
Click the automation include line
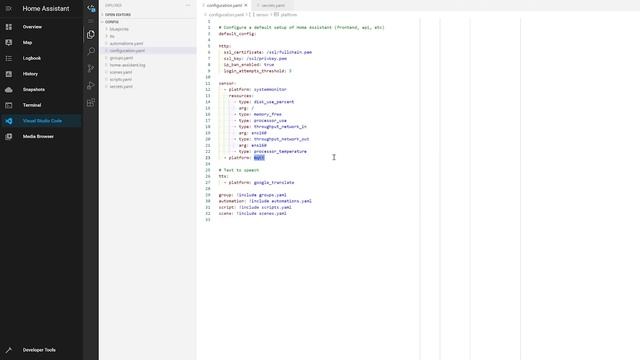[x=265, y=201]
